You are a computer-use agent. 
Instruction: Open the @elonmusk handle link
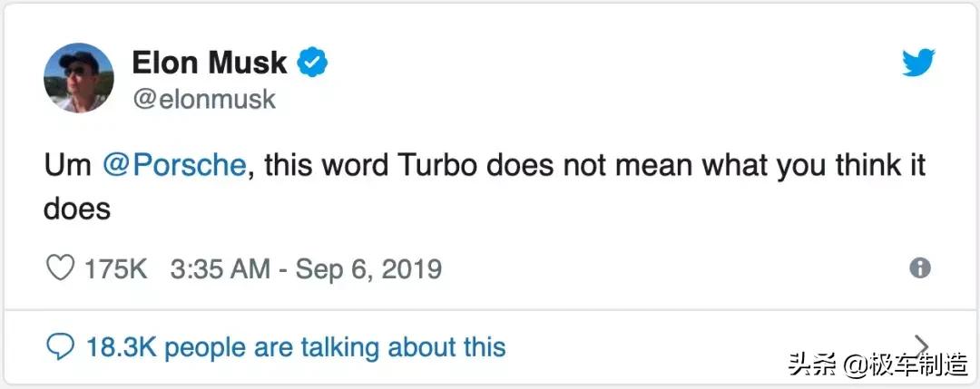(204, 99)
